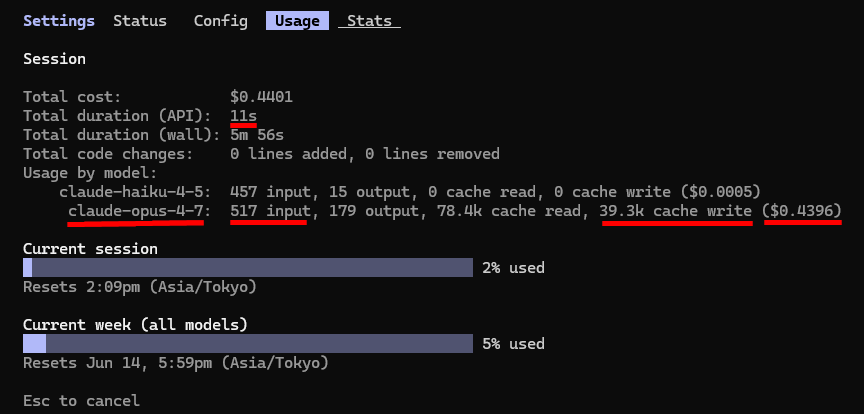864x414 pixels.
Task: Click the Current session progress bar
Action: [248, 267]
